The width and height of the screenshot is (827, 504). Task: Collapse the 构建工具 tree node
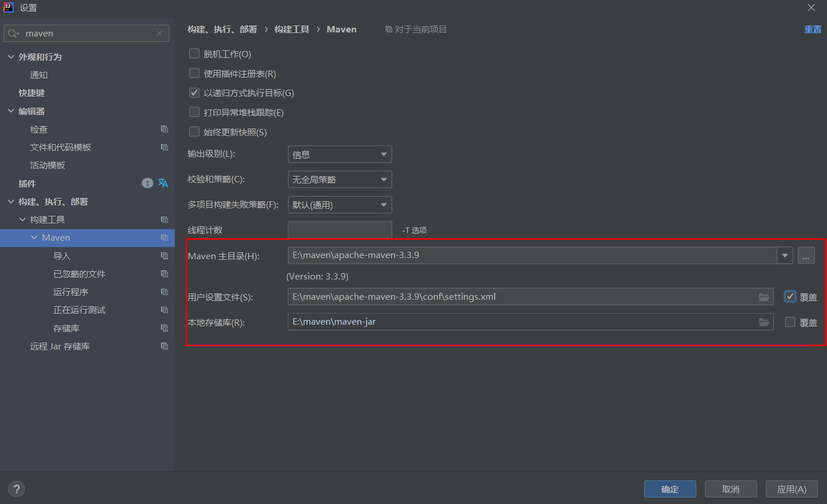point(23,219)
